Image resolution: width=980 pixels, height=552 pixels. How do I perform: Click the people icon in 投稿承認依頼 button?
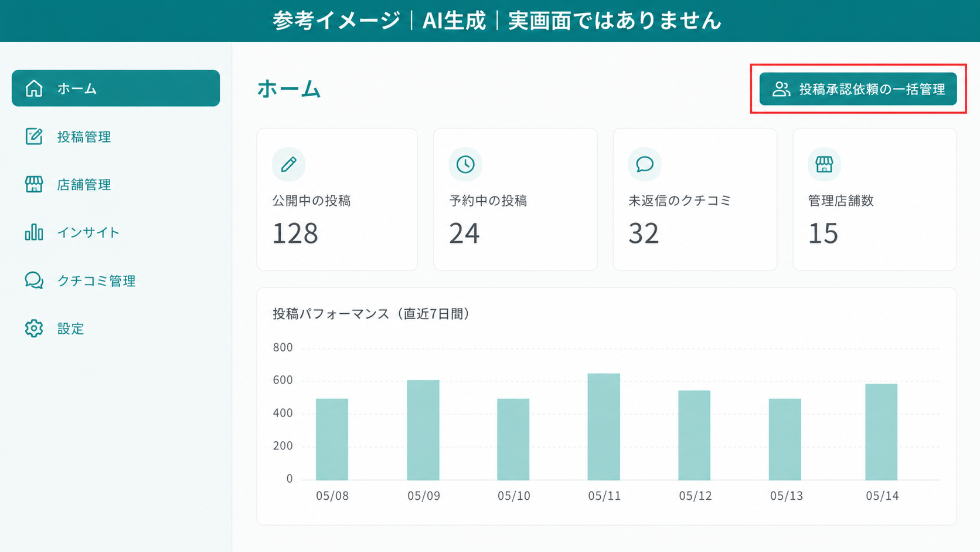(781, 89)
